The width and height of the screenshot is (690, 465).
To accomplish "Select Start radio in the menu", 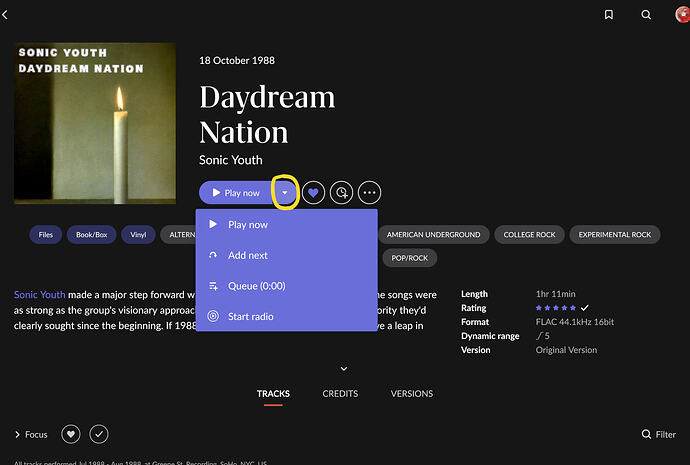I will pos(286,316).
